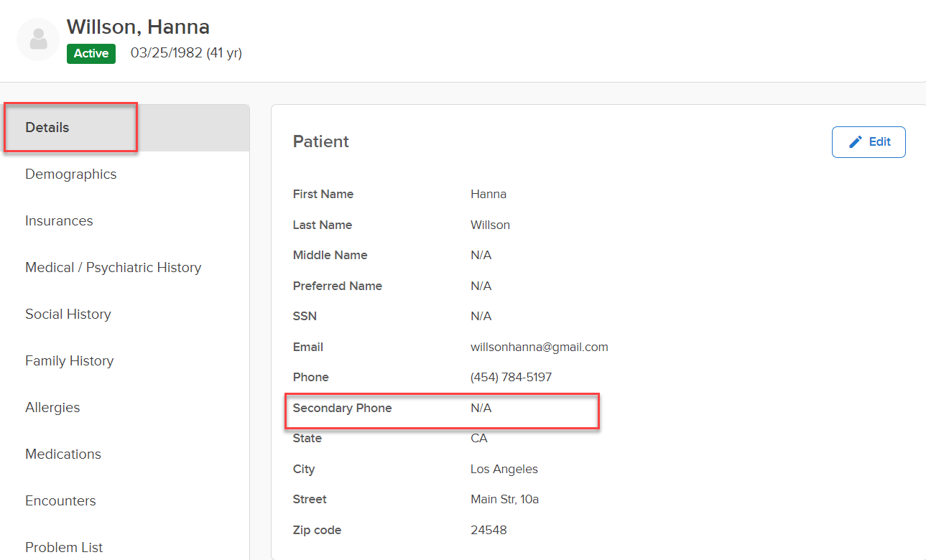Select the Details tab in sidebar
The width and height of the screenshot is (926, 560).
tap(47, 128)
